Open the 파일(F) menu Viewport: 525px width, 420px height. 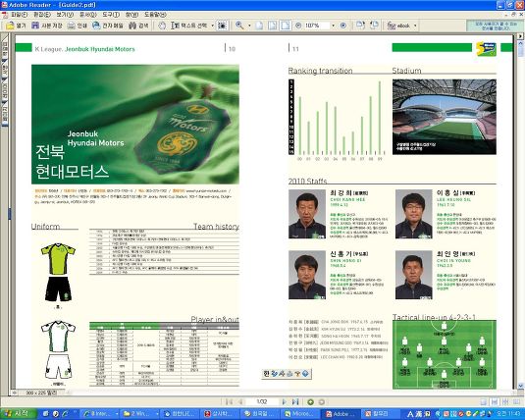[x=19, y=15]
